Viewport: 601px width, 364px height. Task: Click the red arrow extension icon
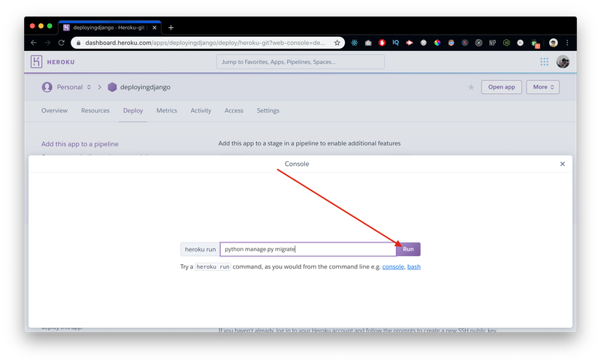pyautogui.click(x=409, y=43)
